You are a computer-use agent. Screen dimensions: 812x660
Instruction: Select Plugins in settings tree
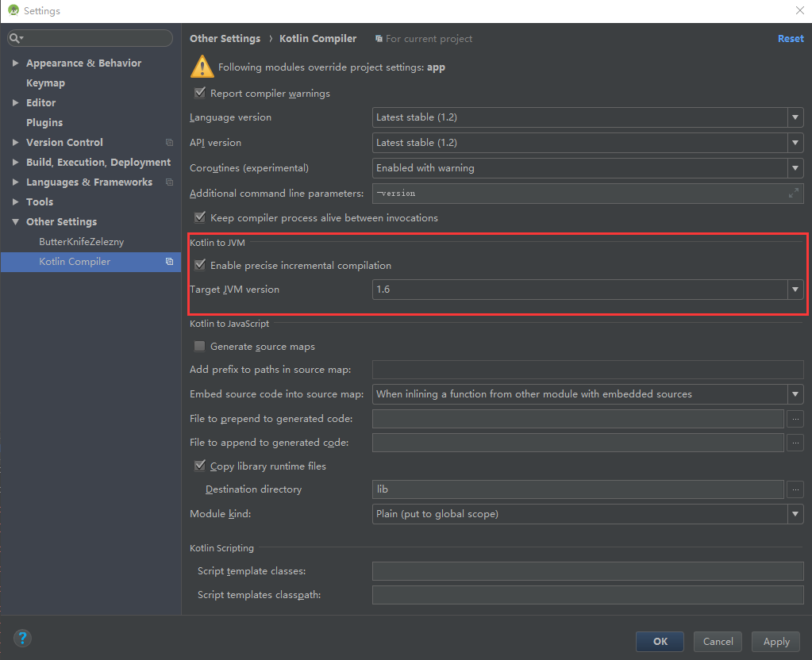point(44,123)
